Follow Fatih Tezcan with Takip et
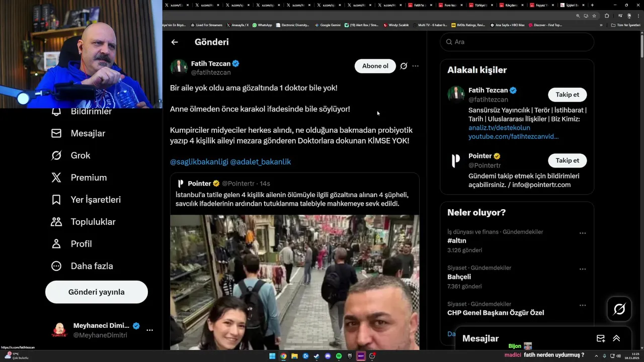Viewport: 644px width, 362px height. 568,95
